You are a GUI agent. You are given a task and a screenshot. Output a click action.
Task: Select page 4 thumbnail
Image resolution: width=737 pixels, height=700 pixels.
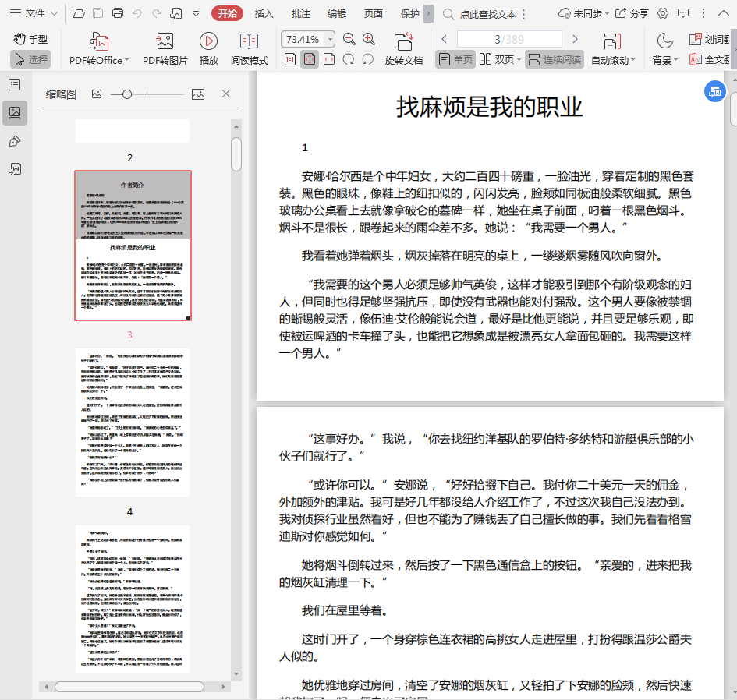[x=131, y=599]
